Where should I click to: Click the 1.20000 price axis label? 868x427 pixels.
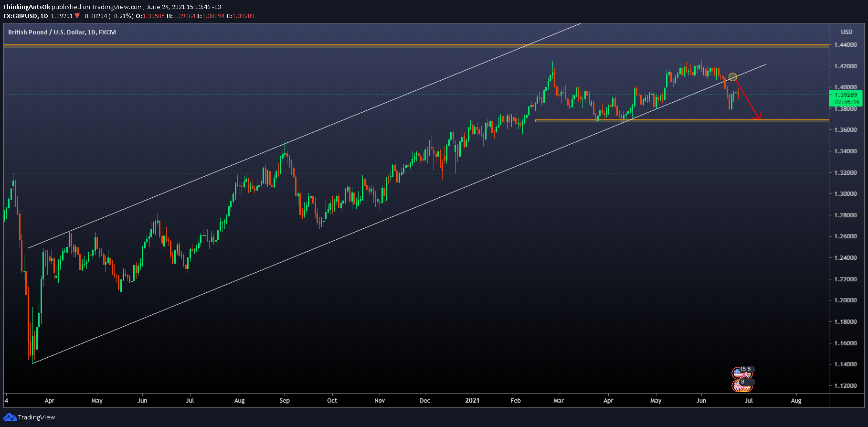click(846, 300)
